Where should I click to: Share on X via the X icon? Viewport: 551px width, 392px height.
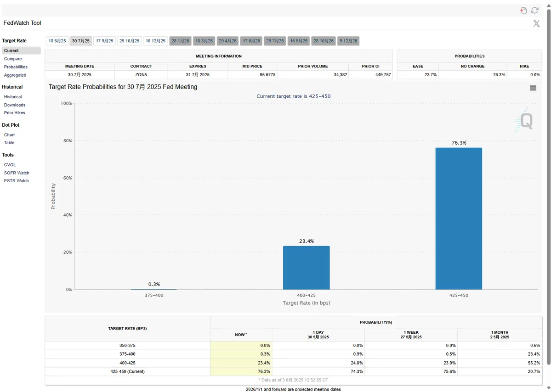tap(536, 23)
